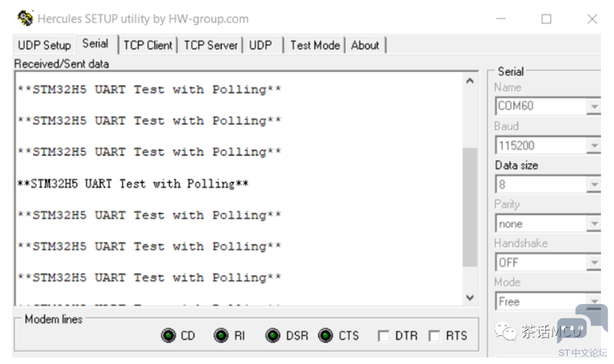Image resolution: width=614 pixels, height=364 pixels.
Task: Click the scroll up arrow in received data
Action: (470, 81)
